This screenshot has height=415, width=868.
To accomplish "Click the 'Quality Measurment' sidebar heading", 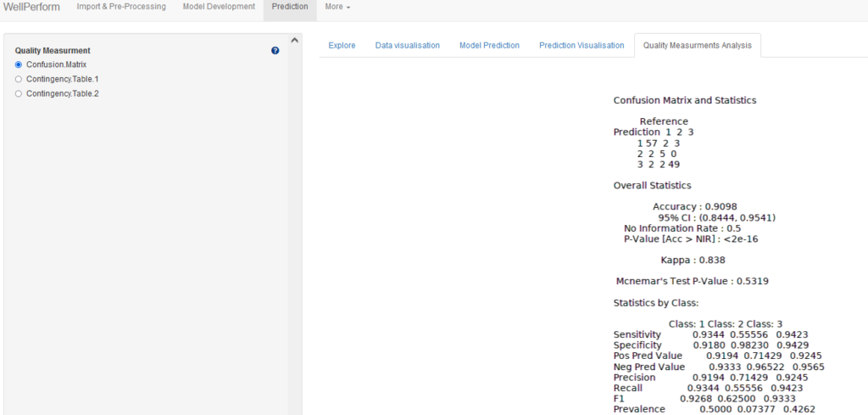I will [x=53, y=50].
